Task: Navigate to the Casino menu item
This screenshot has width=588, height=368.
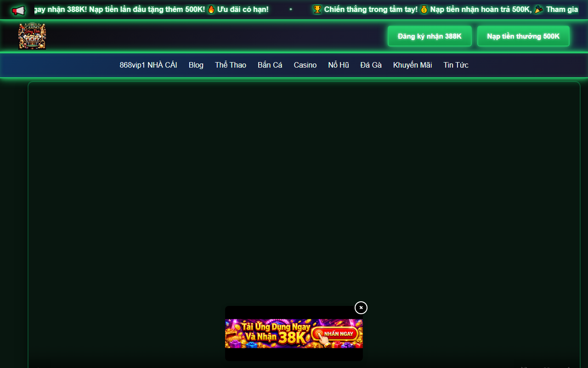Action: tap(305, 65)
